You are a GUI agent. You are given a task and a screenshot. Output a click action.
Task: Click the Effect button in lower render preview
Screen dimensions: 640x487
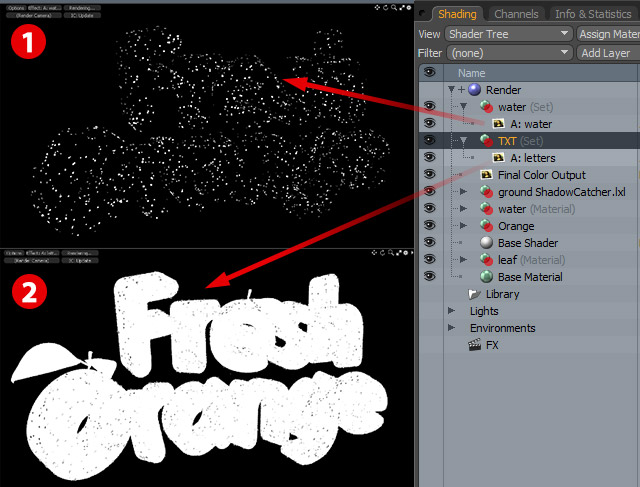(43, 253)
